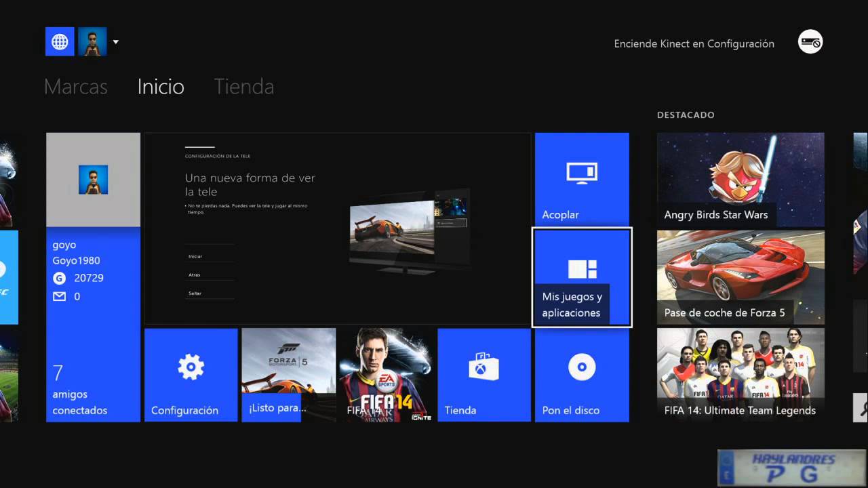Screen dimensions: 868x488
Task: Click the Iniciar option in TV setup
Action: [195, 256]
